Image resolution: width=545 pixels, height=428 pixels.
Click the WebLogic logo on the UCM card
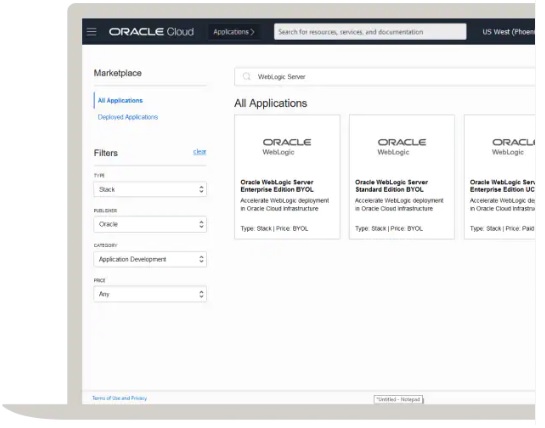pos(513,147)
